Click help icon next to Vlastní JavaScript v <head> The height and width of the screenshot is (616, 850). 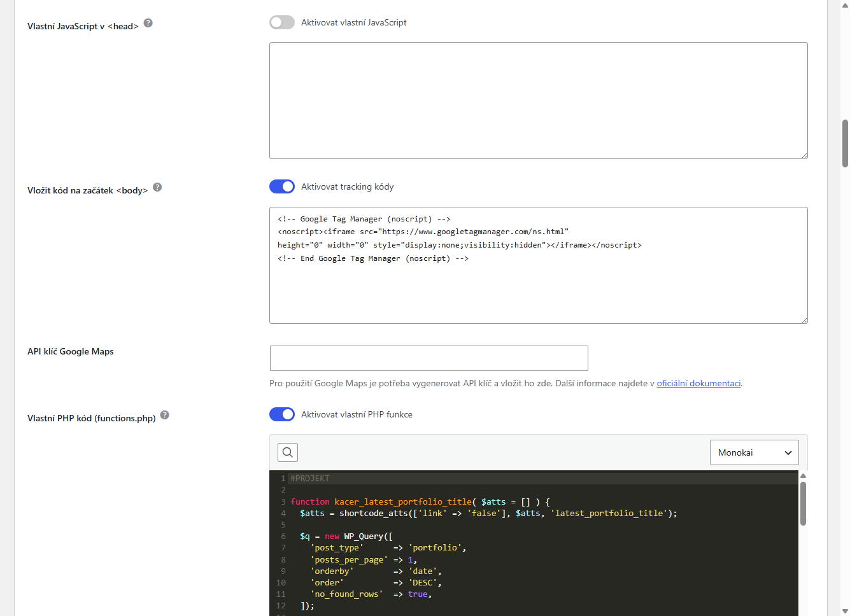(x=148, y=23)
